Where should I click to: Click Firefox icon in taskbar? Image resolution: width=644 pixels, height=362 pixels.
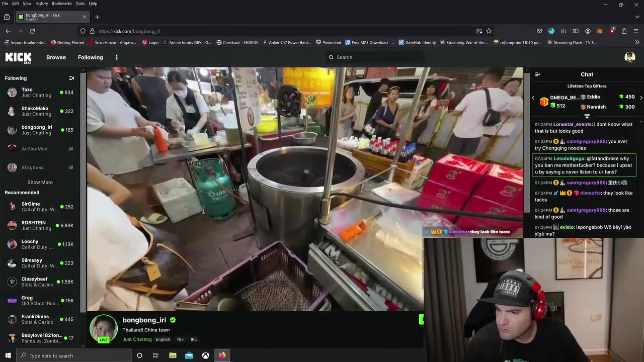coord(222,355)
